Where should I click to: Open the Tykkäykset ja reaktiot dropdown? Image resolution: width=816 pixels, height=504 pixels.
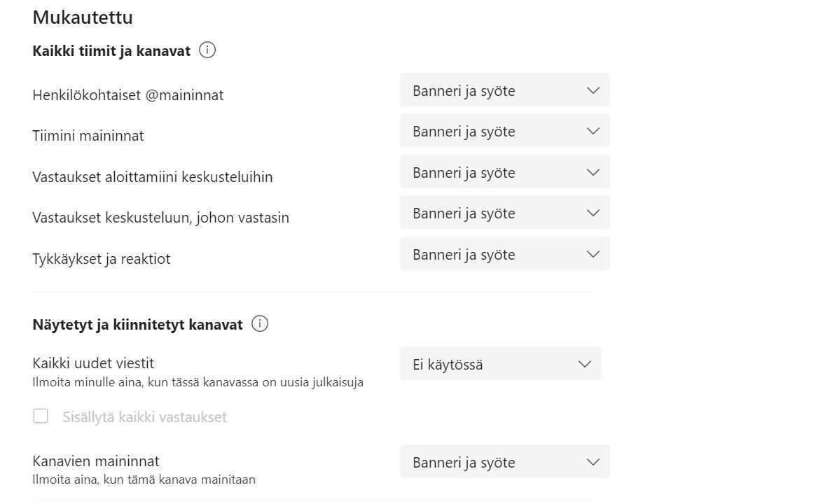[505, 254]
